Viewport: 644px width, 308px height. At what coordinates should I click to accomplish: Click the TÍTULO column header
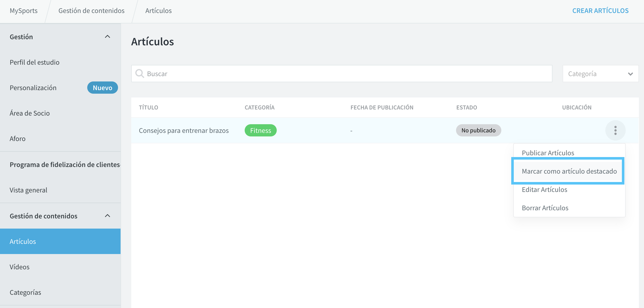point(149,107)
